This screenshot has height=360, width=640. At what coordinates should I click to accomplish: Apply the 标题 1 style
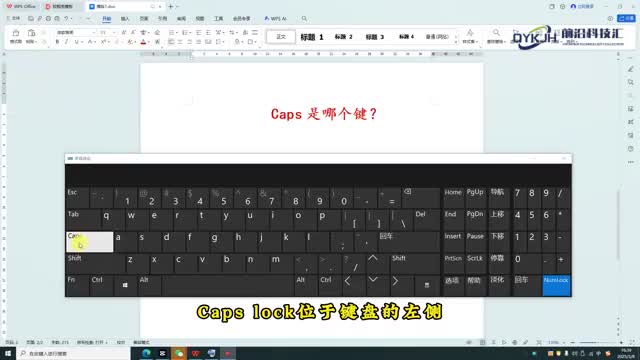point(312,37)
